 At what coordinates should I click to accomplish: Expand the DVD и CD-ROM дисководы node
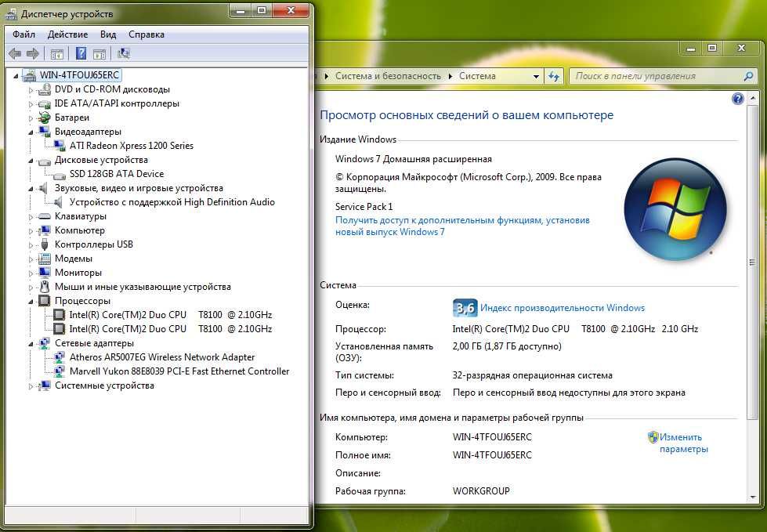[x=31, y=90]
